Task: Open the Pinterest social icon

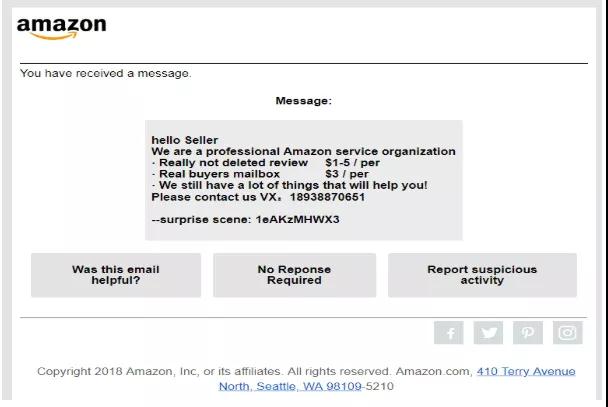Action: 527,333
